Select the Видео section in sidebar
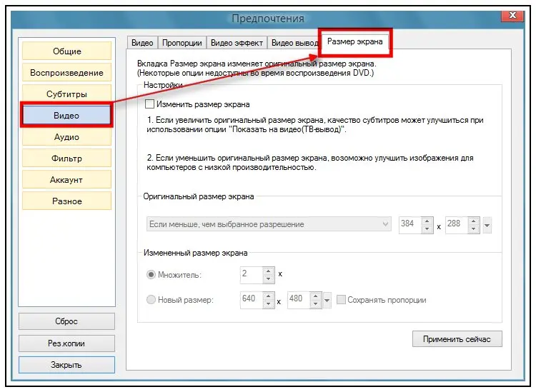Image resolution: width=536 pixels, height=392 pixels. pos(66,116)
